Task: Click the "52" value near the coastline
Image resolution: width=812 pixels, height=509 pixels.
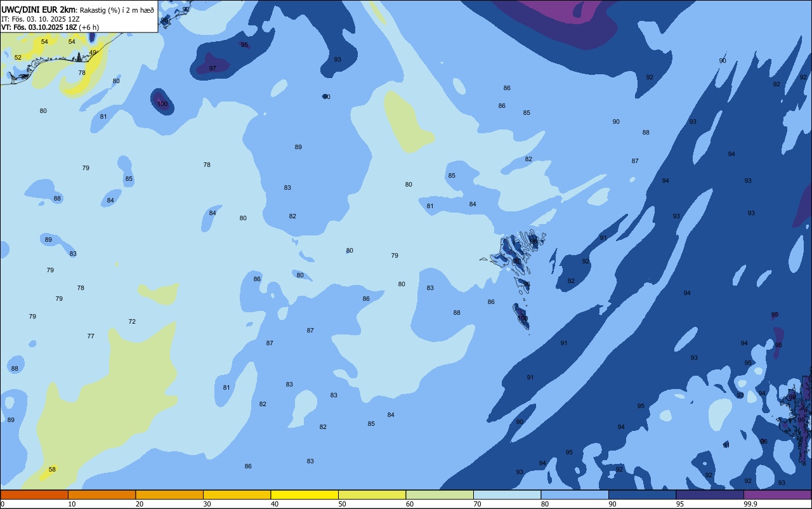Action: click(x=18, y=58)
